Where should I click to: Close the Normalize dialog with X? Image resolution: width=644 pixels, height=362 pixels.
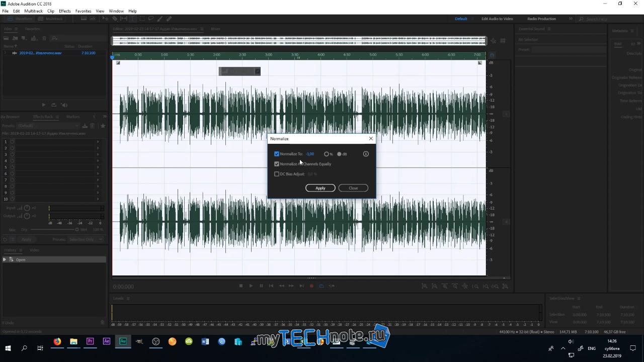[371, 138]
